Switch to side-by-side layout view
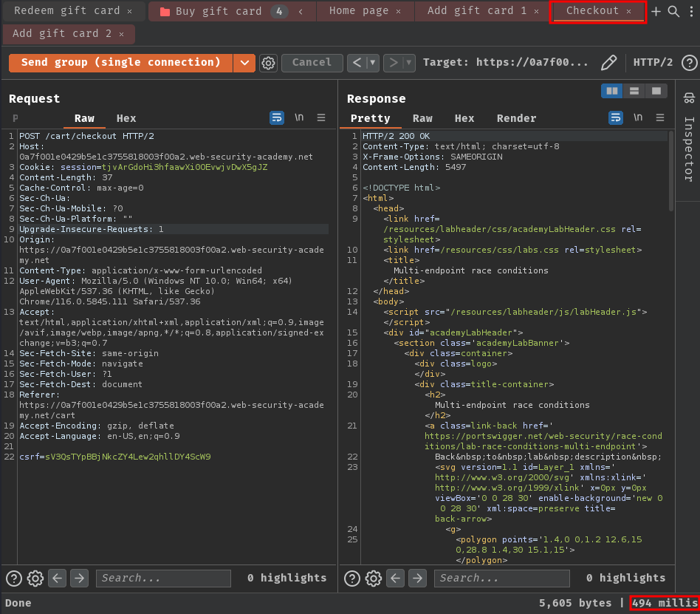 [x=612, y=91]
